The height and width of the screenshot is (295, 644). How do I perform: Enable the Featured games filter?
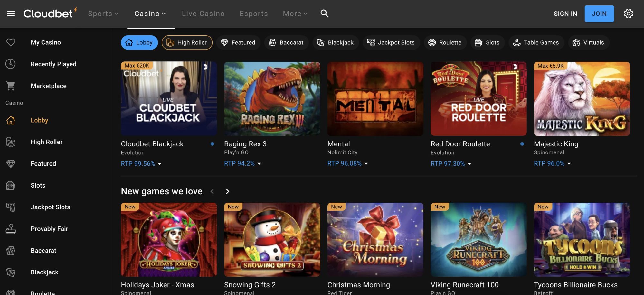(x=238, y=42)
